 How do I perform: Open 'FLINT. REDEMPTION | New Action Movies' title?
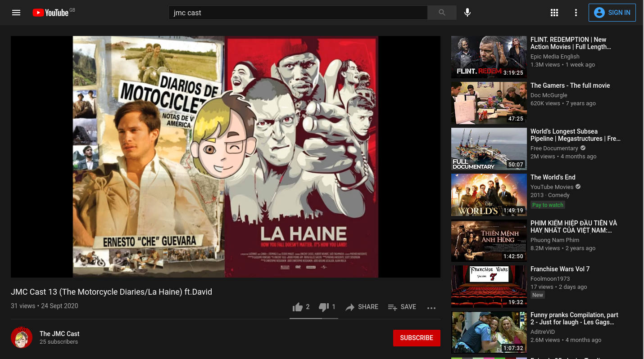tap(571, 43)
